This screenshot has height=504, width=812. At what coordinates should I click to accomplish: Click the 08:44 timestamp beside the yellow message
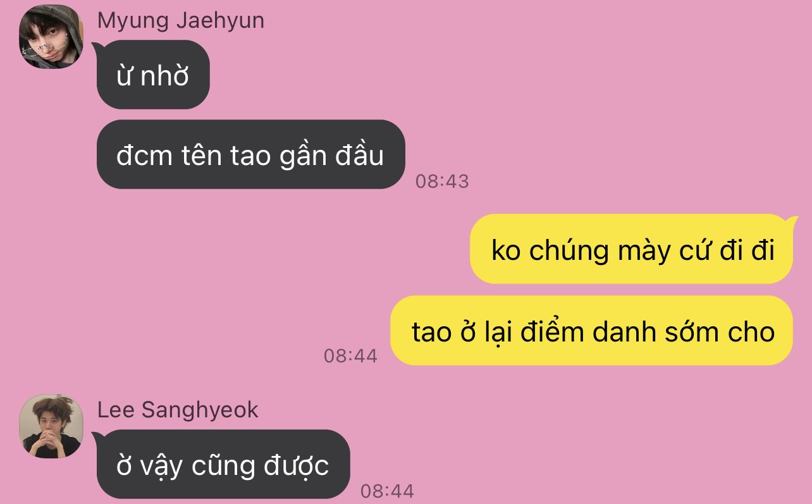pos(350,356)
